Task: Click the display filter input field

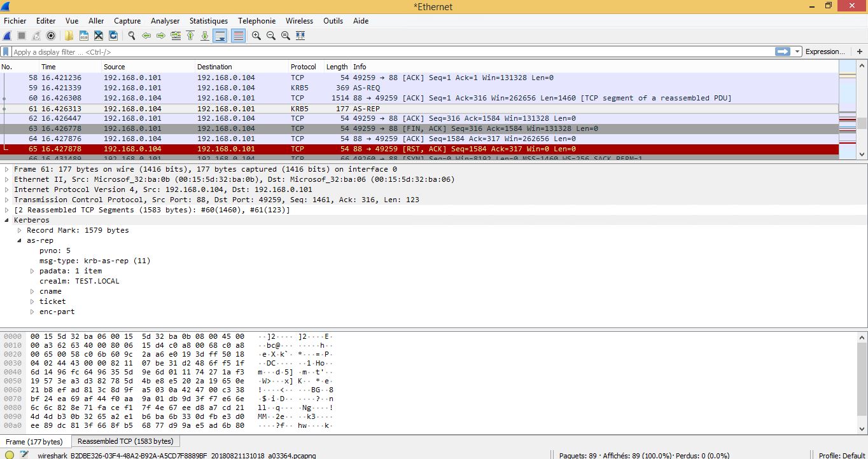Action: tap(382, 52)
